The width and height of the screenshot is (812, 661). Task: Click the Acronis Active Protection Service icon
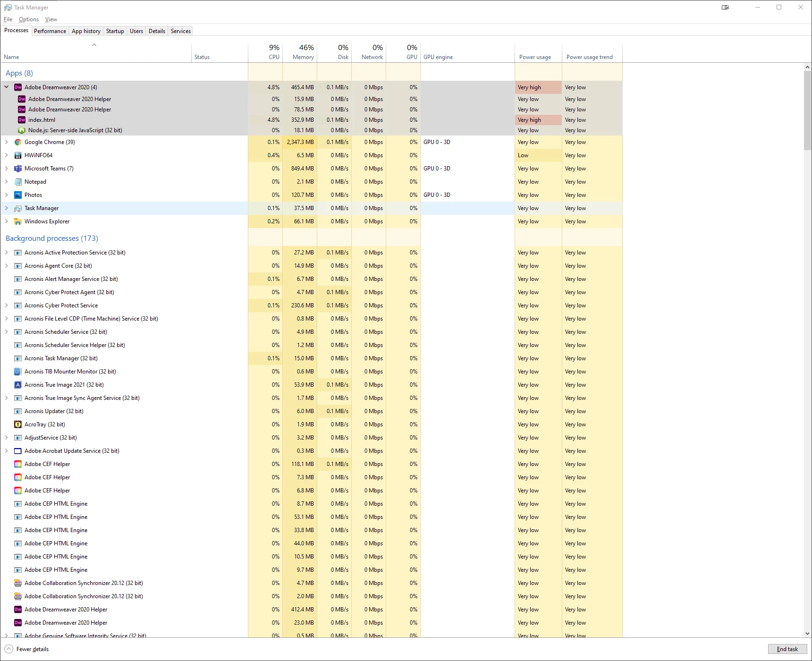pyautogui.click(x=18, y=253)
